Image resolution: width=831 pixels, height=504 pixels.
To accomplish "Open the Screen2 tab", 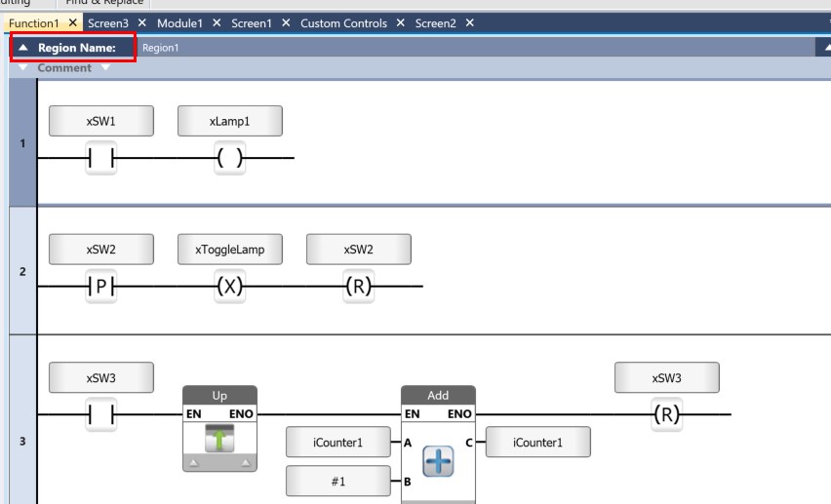I will pos(435,23).
